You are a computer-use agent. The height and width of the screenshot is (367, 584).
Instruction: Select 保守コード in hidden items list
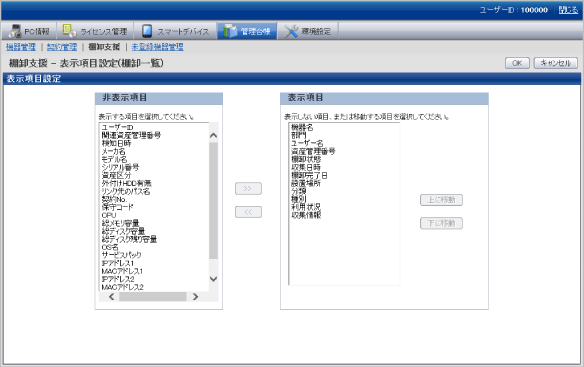click(x=117, y=208)
